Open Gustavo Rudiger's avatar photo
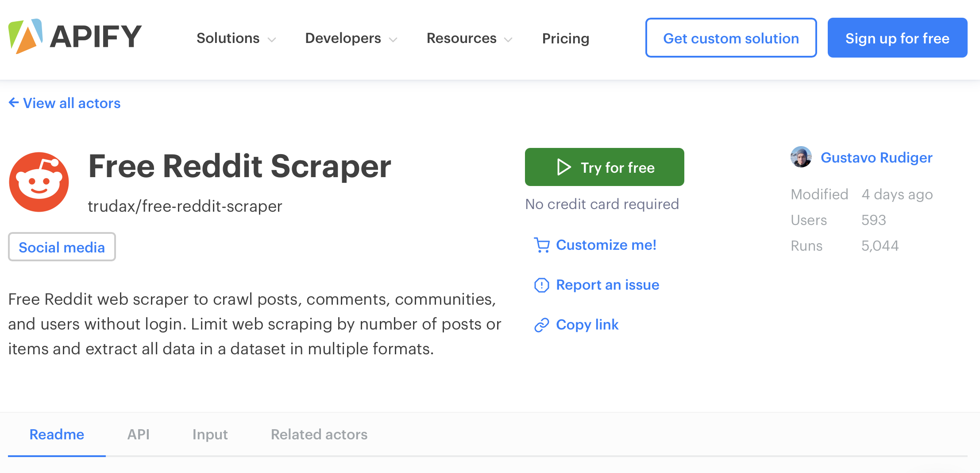The height and width of the screenshot is (473, 980). pos(801,157)
